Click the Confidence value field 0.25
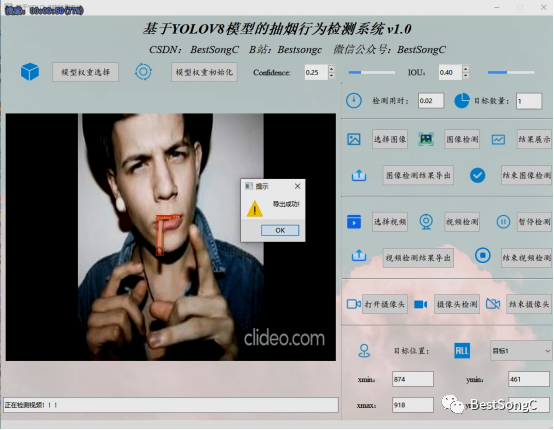Screen dimensions: 554x430 pyautogui.click(x=316, y=72)
